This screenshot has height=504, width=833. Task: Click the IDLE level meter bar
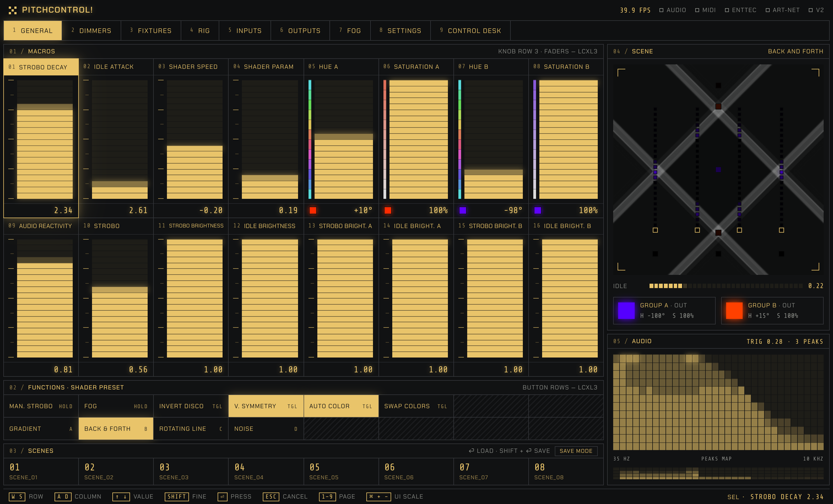726,286
